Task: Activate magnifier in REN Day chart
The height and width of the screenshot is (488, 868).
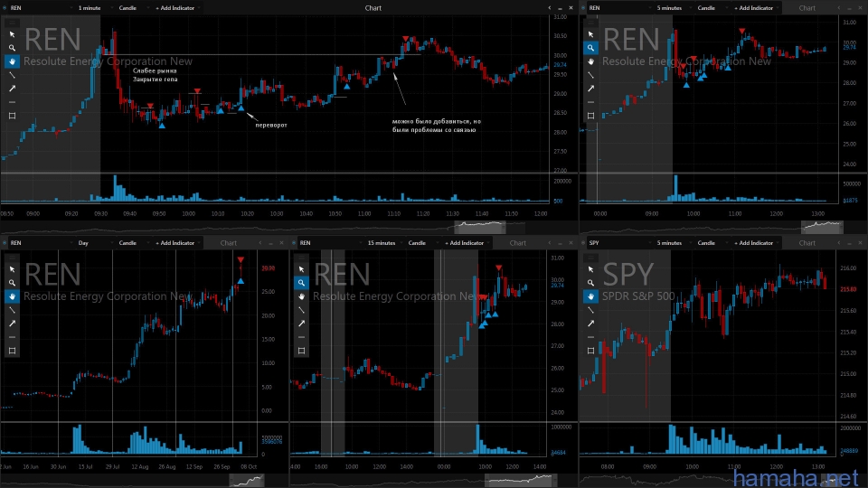Action: 12,283
